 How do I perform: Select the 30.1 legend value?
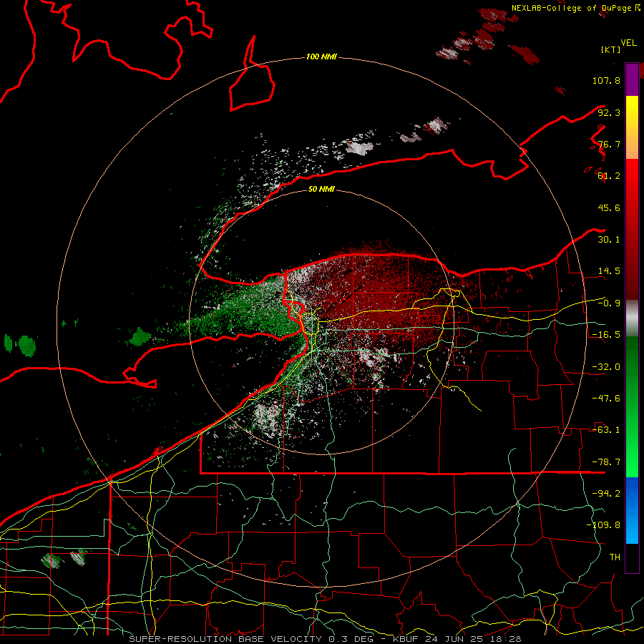[x=609, y=239]
